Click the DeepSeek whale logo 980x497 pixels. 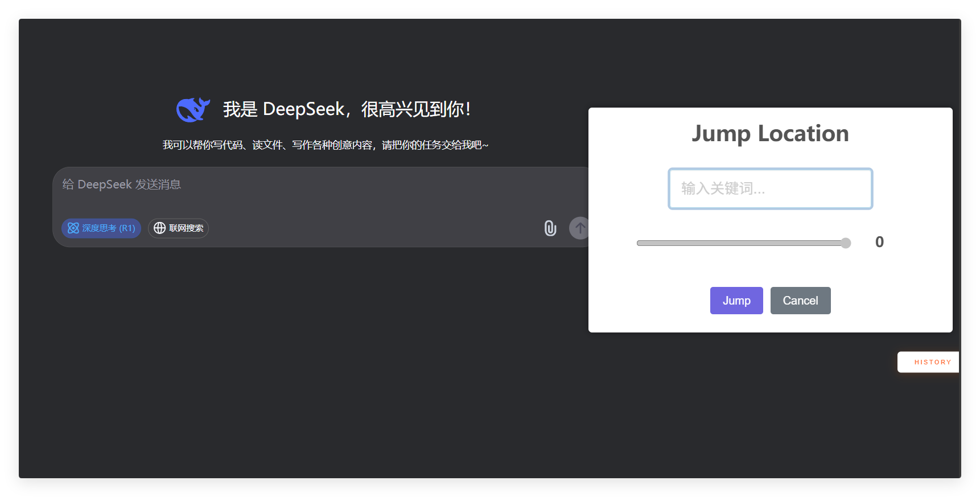(x=193, y=109)
